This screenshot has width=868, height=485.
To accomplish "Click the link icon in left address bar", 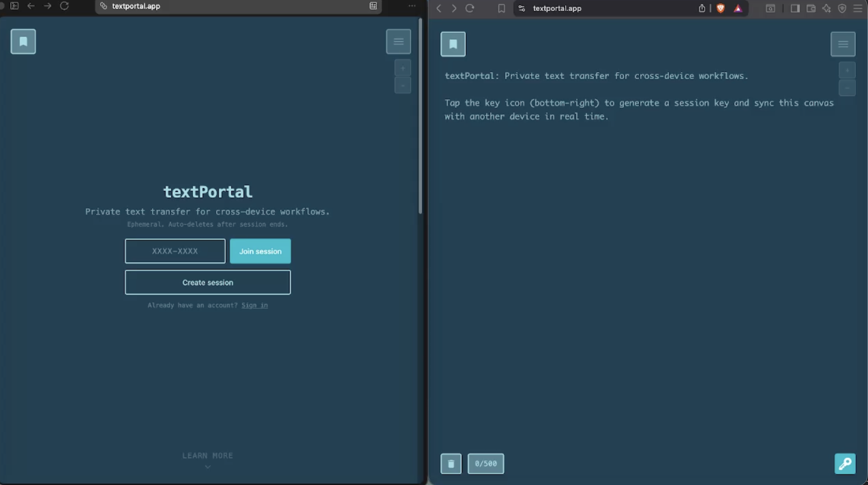I will 103,6.
